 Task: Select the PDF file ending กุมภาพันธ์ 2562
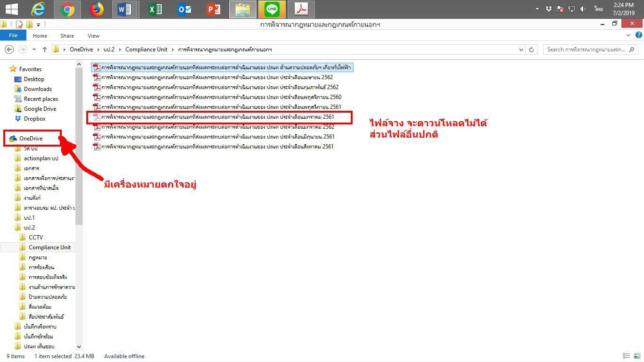tap(215, 87)
